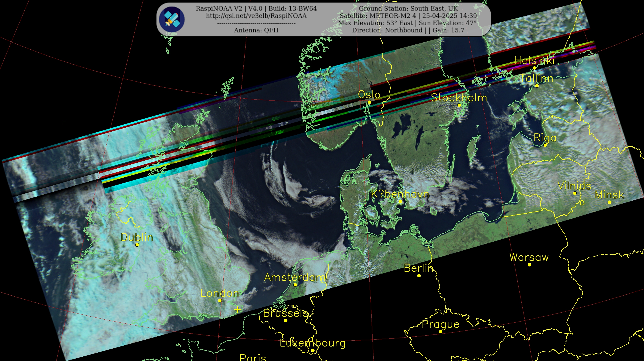This screenshot has height=361, width=644.
Task: Click the Vilnius city dot marker
Action: tap(575, 193)
